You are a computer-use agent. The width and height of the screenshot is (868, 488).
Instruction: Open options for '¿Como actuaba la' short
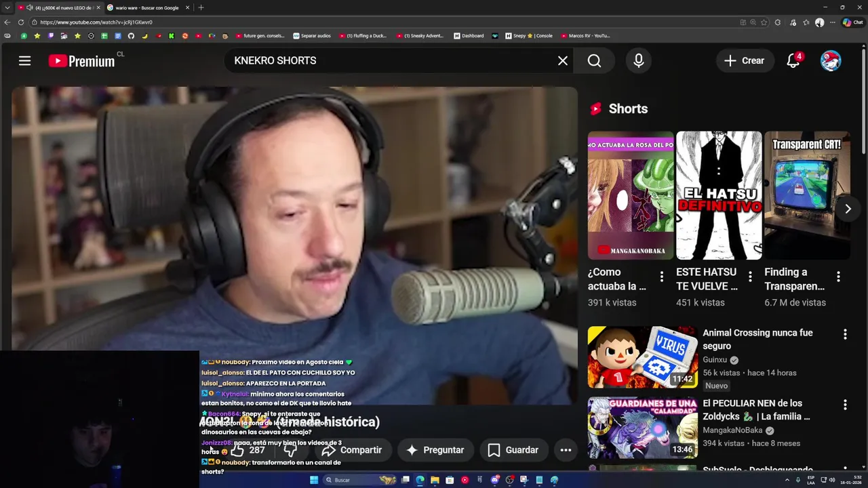click(x=662, y=277)
